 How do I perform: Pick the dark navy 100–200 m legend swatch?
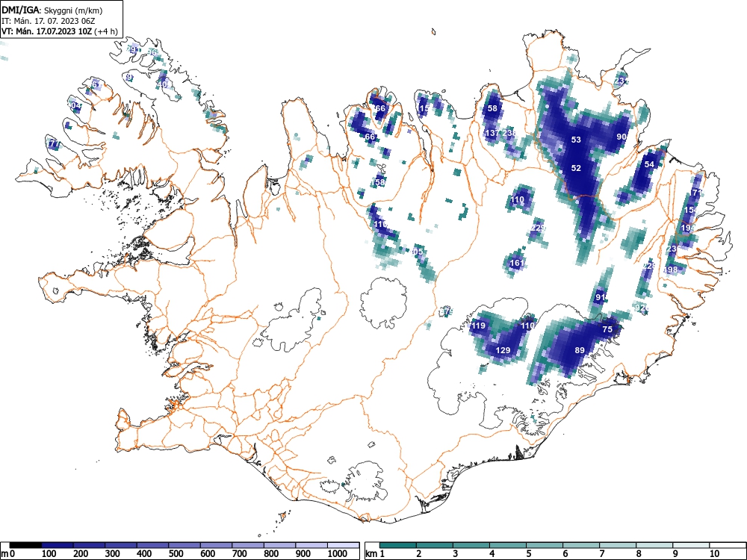(x=58, y=545)
